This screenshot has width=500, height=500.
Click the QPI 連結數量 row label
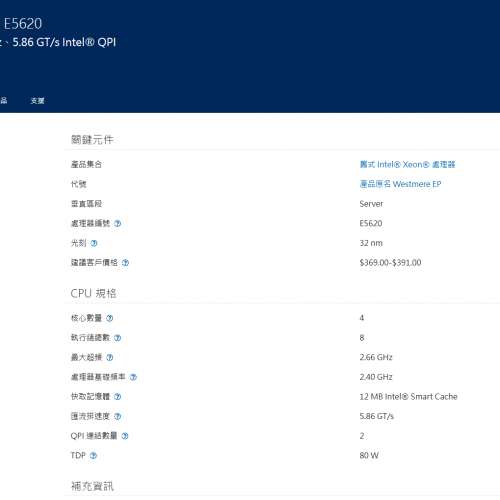pyautogui.click(x=94, y=436)
